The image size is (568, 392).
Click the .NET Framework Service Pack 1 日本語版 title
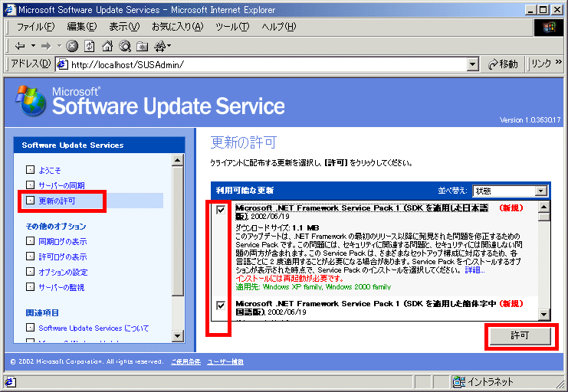[x=362, y=212]
